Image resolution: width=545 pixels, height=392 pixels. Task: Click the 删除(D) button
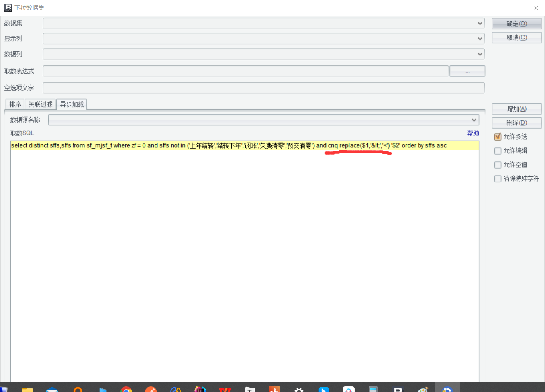coord(517,123)
